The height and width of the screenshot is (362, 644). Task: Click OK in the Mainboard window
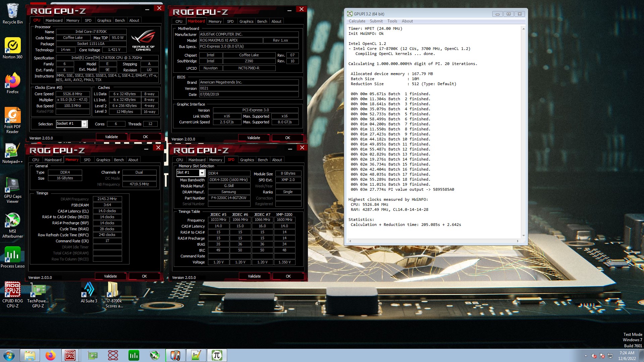(287, 138)
